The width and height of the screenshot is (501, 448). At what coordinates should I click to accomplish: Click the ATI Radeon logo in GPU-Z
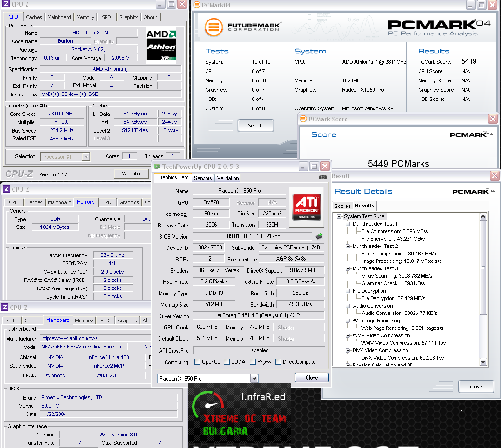(x=307, y=207)
